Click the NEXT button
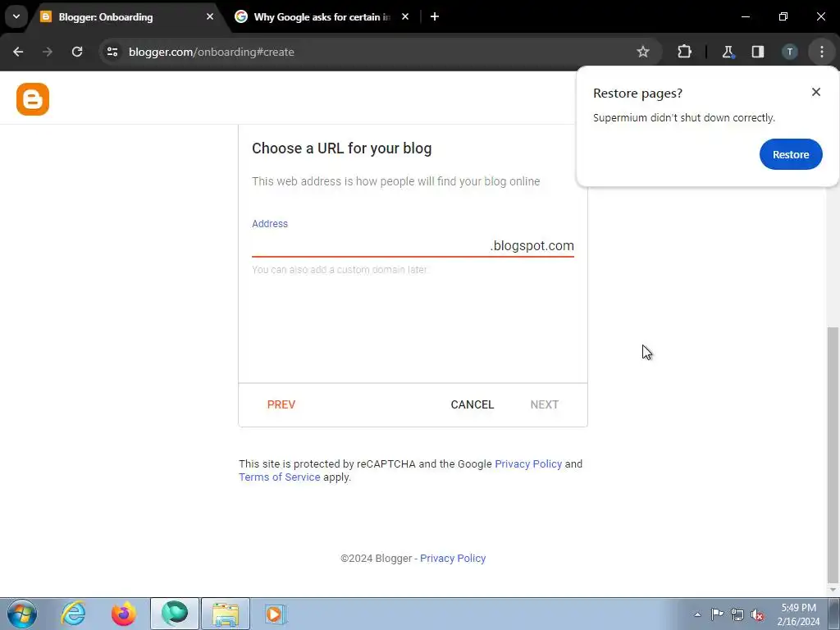This screenshot has height=630, width=840. click(545, 404)
